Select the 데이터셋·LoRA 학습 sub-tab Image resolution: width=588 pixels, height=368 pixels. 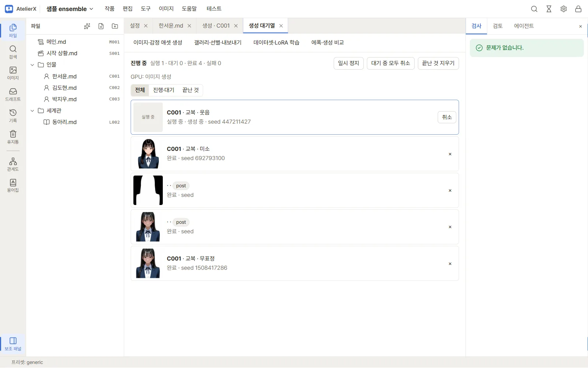(276, 43)
